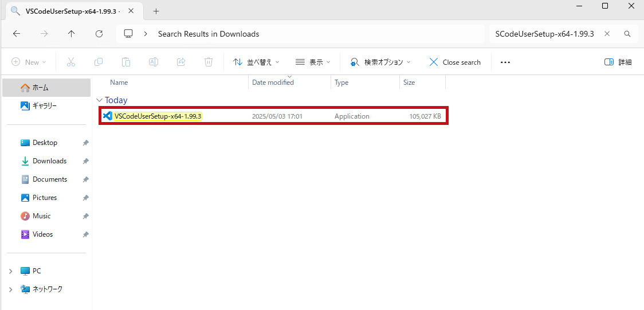The image size is (644, 310).
Task: Click the pin icon next to Music
Action: [85, 216]
